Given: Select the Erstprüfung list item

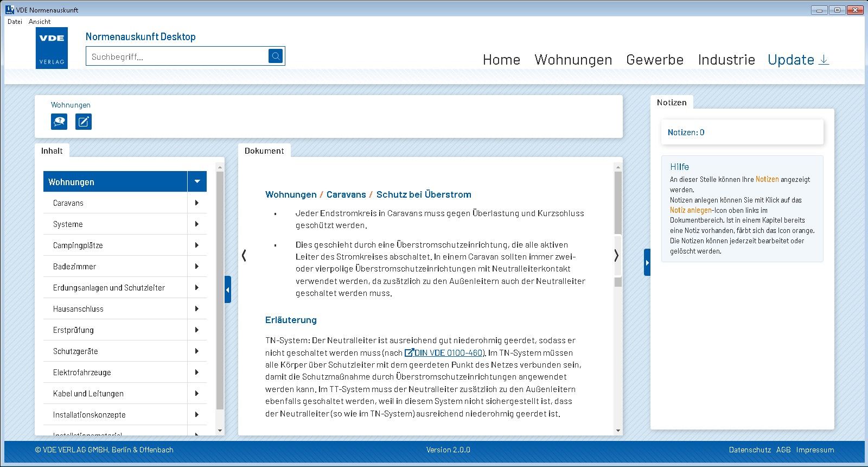Looking at the screenshot, I should [x=116, y=330].
